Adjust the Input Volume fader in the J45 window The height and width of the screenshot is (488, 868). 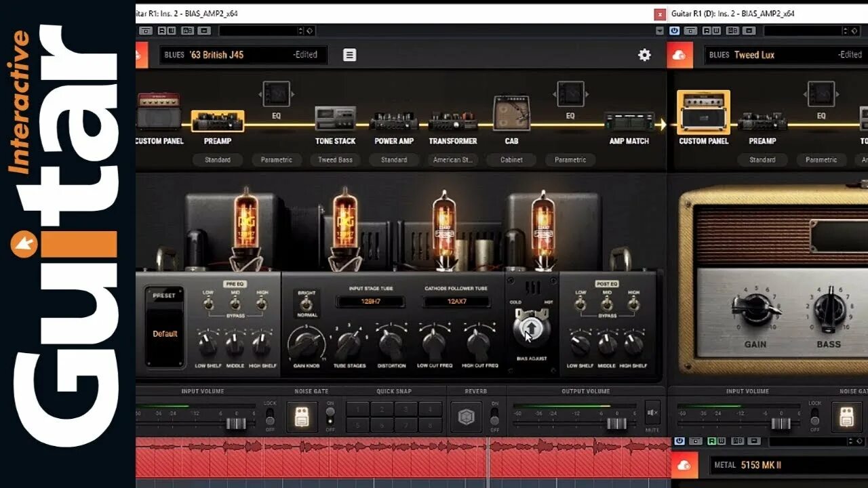tap(235, 423)
